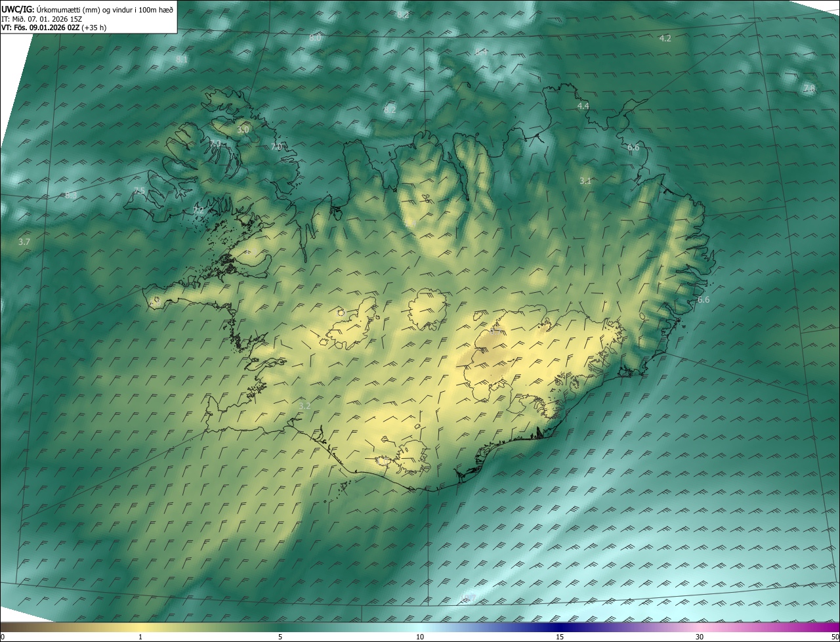Click the 3.1 value label on the map
Screen dimensions: 840x642
[585, 181]
